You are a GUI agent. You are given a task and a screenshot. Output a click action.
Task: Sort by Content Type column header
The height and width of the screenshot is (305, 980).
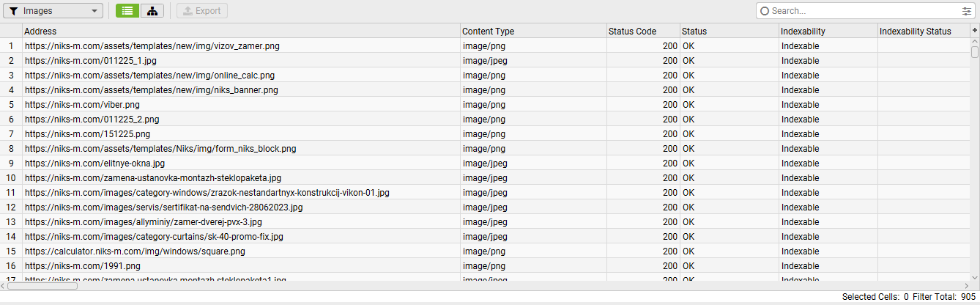pyautogui.click(x=532, y=31)
